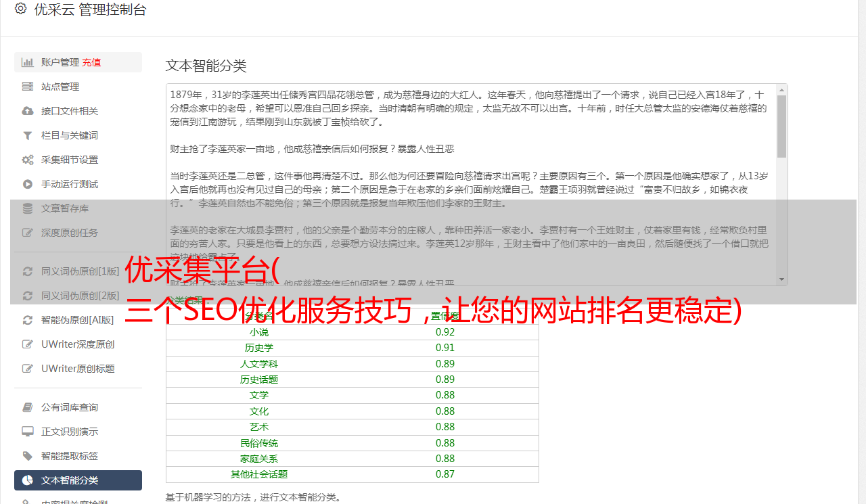Open 公有词库查询 in sidebar

78,407
